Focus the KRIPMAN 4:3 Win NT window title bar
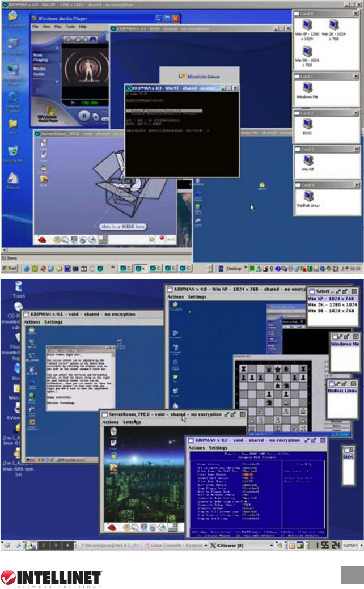The width and height of the screenshot is (364, 589). (x=182, y=88)
